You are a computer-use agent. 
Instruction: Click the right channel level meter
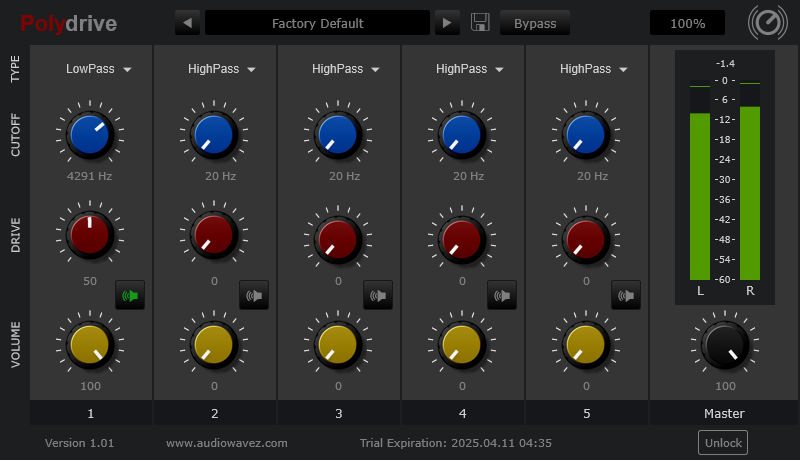(749, 180)
